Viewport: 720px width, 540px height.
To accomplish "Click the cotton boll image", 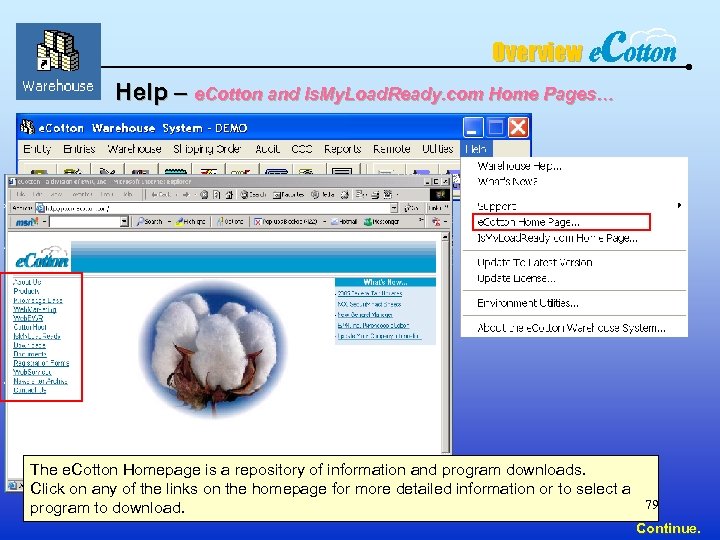I will click(213, 349).
